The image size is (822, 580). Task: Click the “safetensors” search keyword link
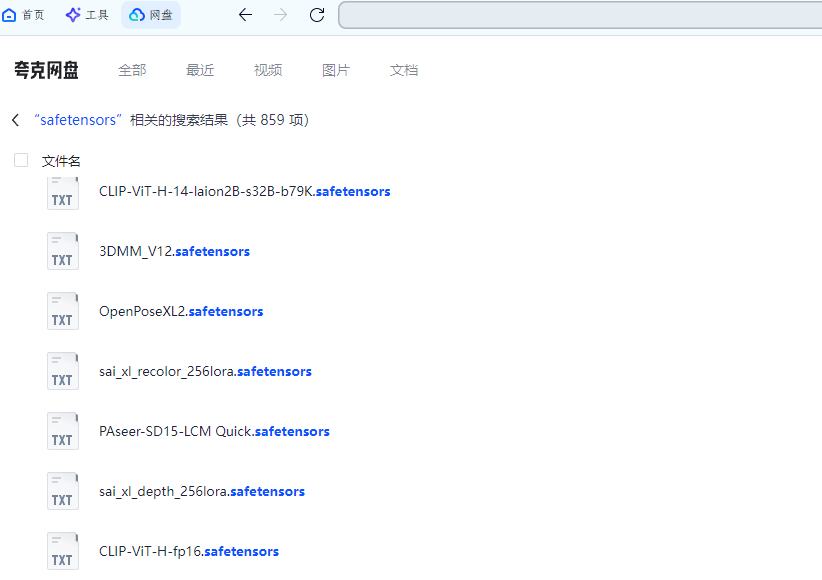pos(78,120)
